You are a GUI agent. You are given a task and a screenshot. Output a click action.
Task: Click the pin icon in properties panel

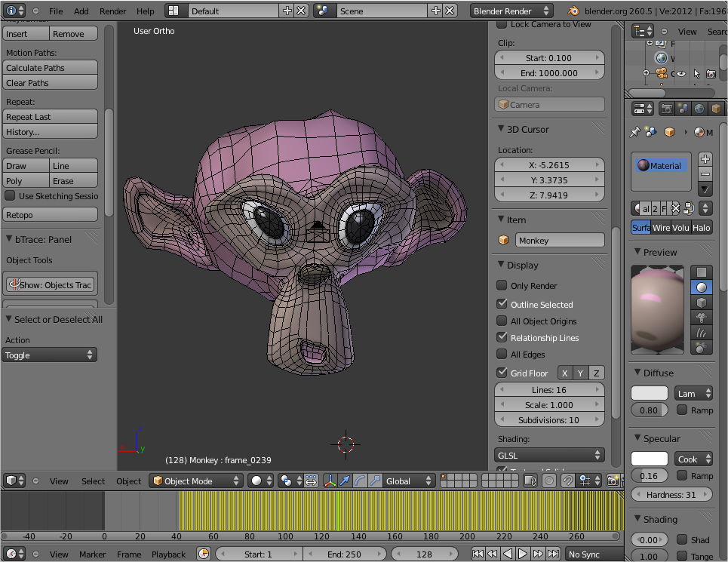(x=634, y=132)
